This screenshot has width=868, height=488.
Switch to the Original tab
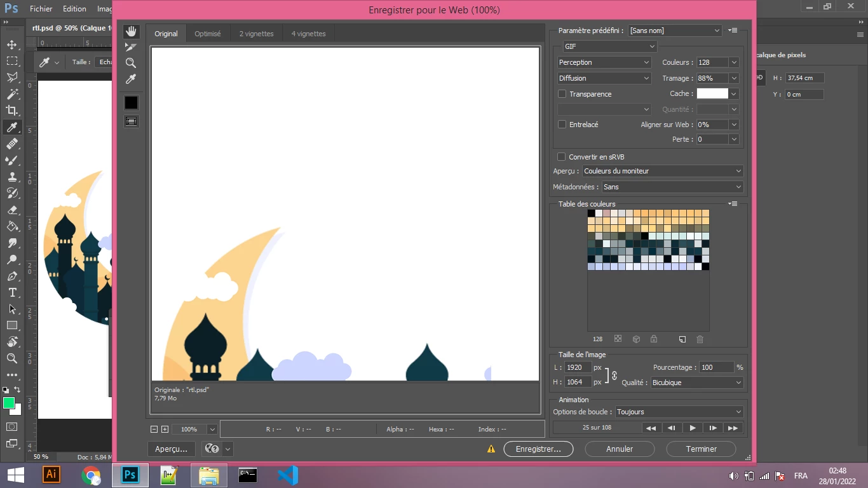[x=166, y=34]
